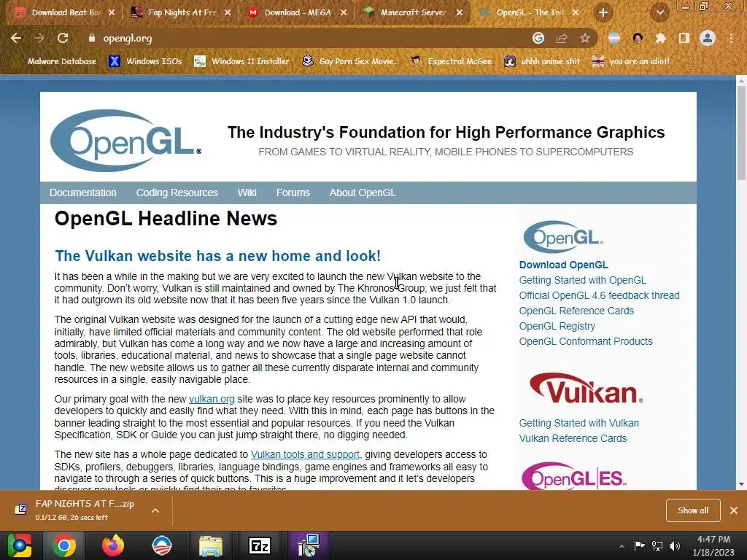This screenshot has height=560, width=747.
Task: Open the Chrome three-dot menu
Action: 731,38
